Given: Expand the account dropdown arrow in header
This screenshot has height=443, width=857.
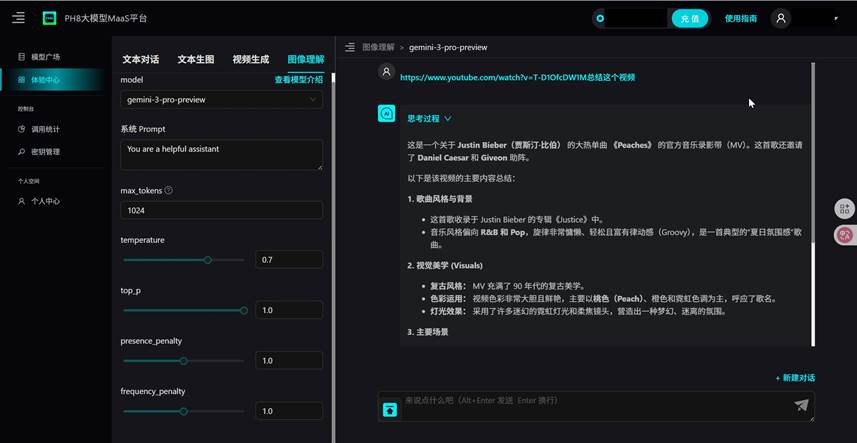Looking at the screenshot, I should click(836, 19).
